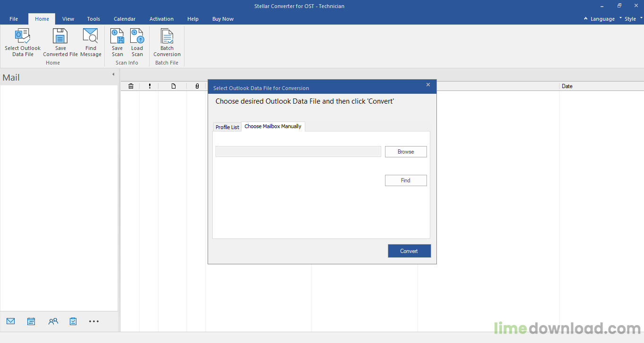Switch to the Profile List tab
The width and height of the screenshot is (644, 343).
pos(227,126)
